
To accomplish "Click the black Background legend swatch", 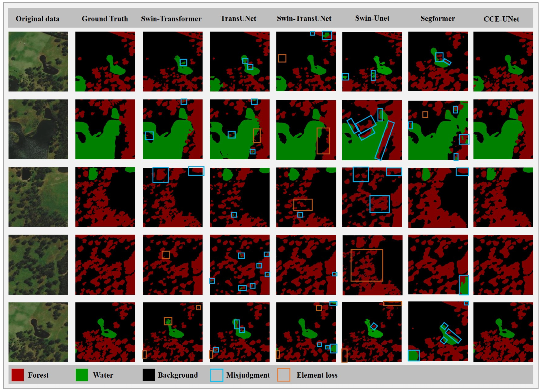I will click(149, 375).
